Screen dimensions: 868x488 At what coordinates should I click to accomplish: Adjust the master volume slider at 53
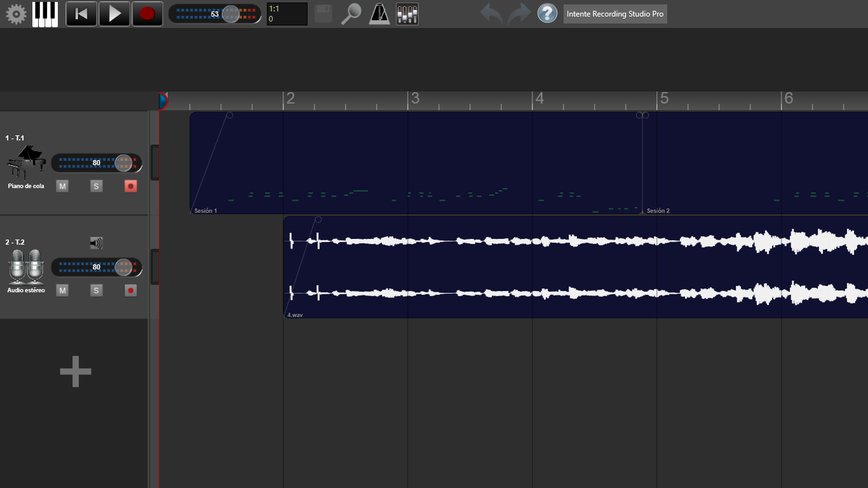[215, 14]
